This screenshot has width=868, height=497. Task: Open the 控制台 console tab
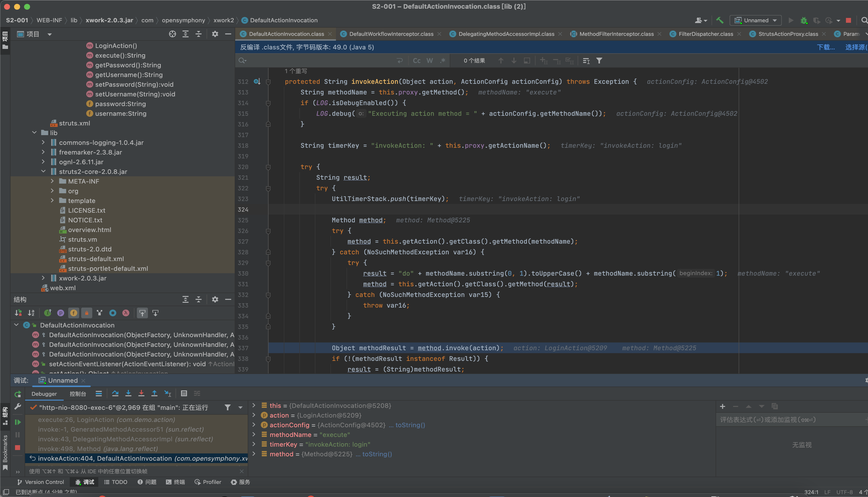[78, 394]
